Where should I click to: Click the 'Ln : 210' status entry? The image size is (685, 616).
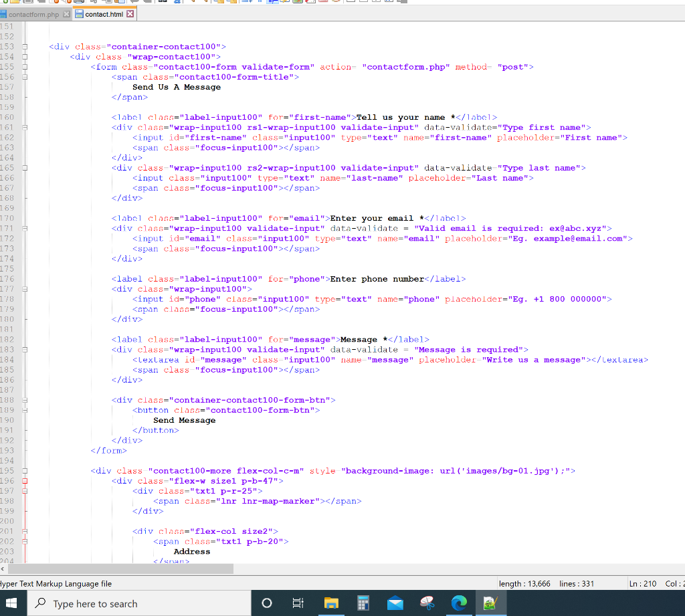click(x=643, y=584)
